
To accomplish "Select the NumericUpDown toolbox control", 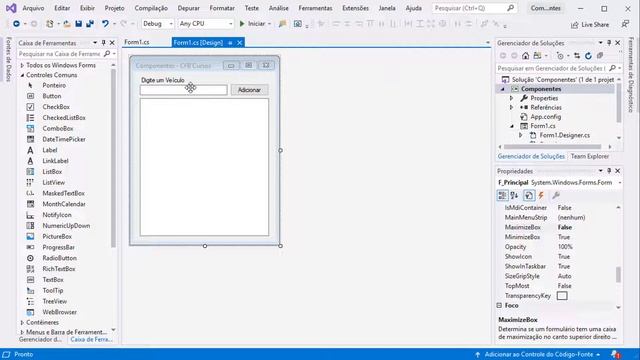I will coord(66,226).
